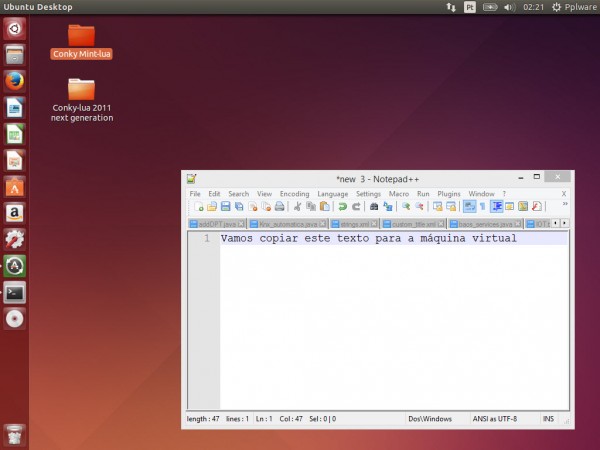Click the Function List toolbar icon
Screen dimensions: 600x450
pos(536,207)
